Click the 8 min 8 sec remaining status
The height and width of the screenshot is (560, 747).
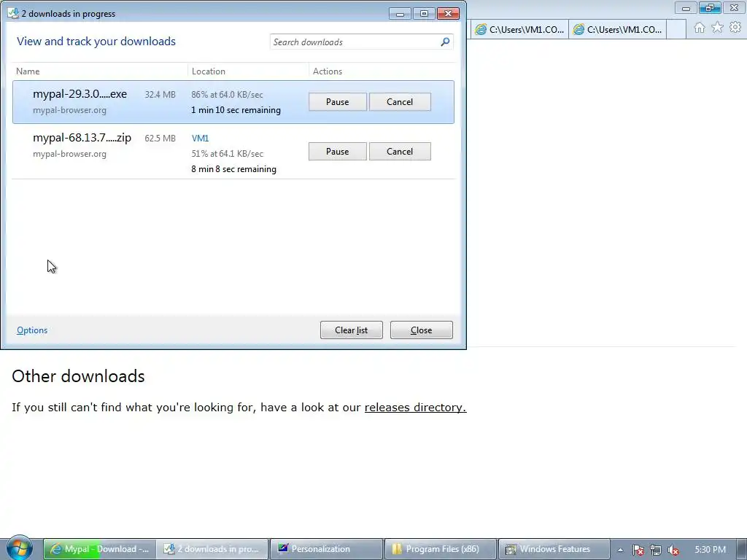234,169
